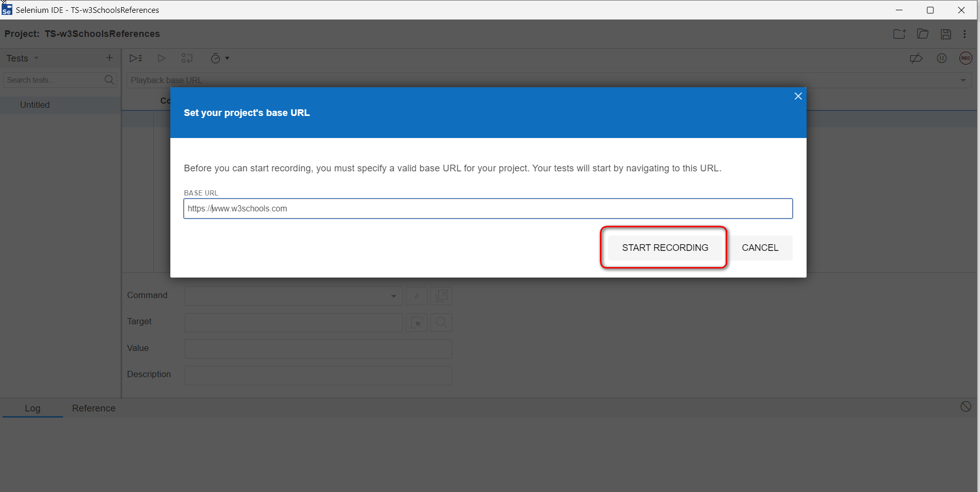Click the Step over command icon

pyautogui.click(x=187, y=58)
